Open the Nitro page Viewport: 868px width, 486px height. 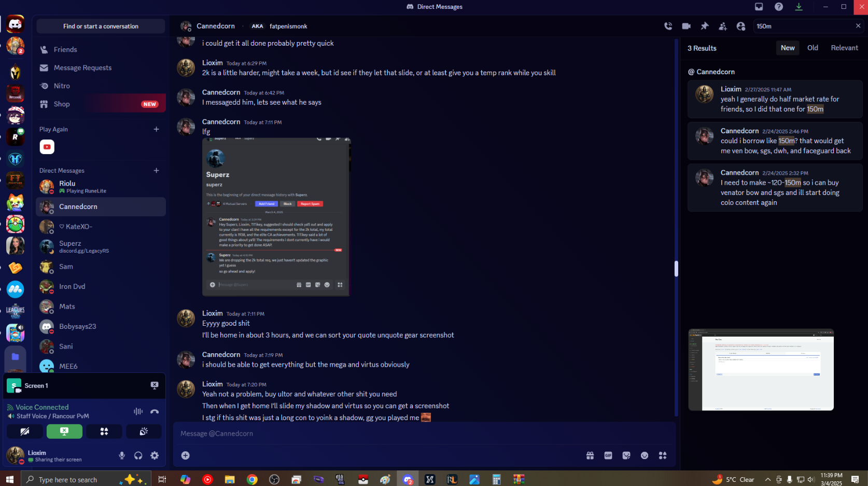(101, 86)
